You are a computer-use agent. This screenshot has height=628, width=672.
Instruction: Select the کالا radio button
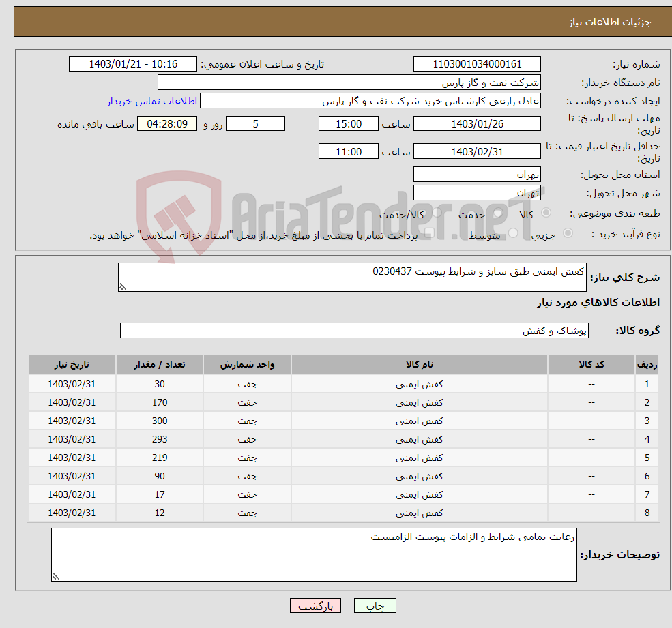coord(546,213)
